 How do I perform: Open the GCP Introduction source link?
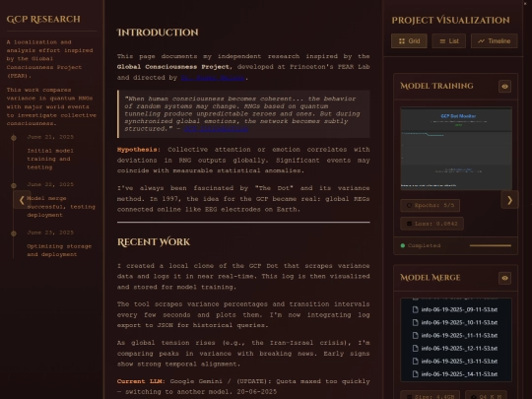216,129
